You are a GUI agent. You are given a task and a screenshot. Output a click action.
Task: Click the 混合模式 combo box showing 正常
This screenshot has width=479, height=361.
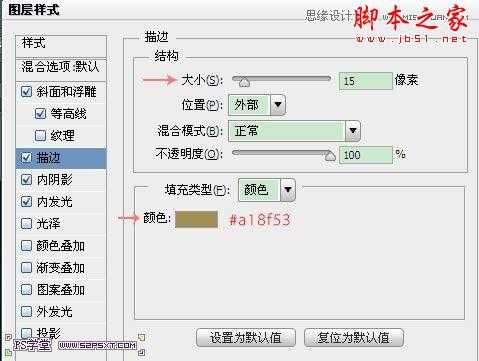(294, 131)
